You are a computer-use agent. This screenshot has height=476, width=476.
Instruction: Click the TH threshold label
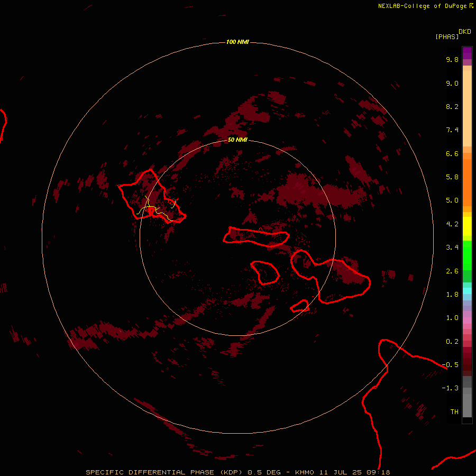click(454, 412)
